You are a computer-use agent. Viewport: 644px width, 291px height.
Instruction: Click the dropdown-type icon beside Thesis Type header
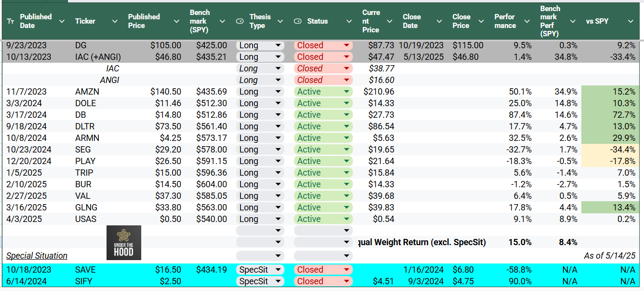coord(240,21)
